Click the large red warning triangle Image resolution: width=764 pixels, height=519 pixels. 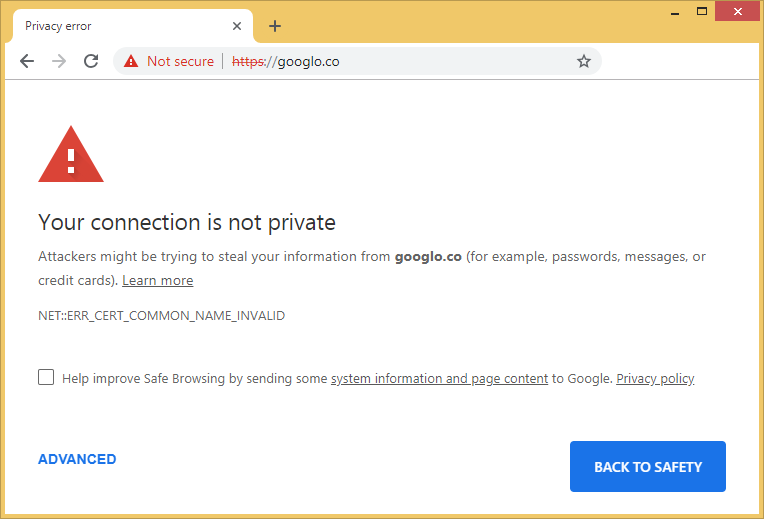pyautogui.click(x=71, y=155)
